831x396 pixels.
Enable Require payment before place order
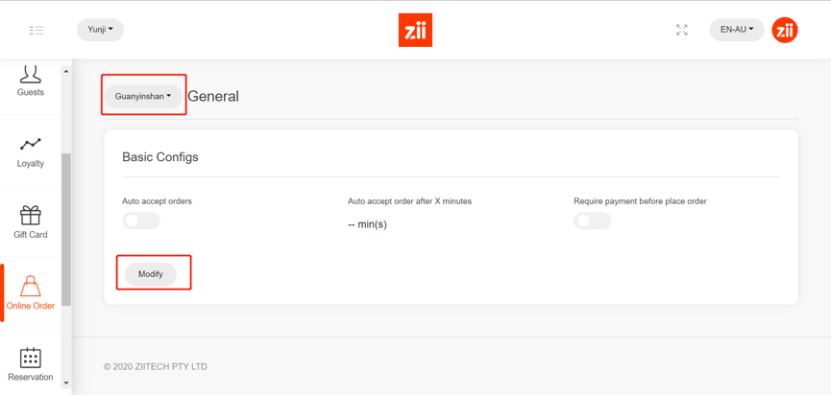(x=593, y=221)
